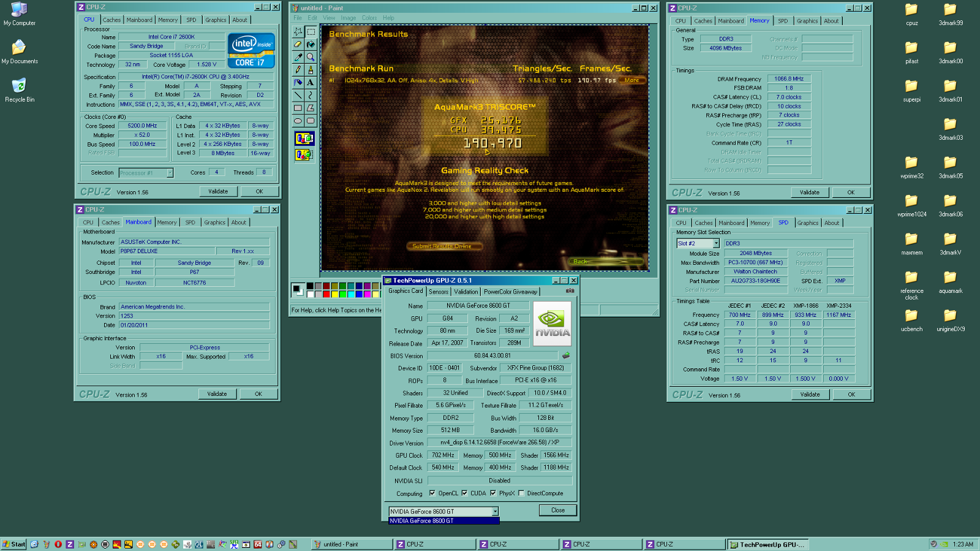The width and height of the screenshot is (980, 551).
Task: Switch to untitled - Paint taskbar button
Action: click(352, 544)
